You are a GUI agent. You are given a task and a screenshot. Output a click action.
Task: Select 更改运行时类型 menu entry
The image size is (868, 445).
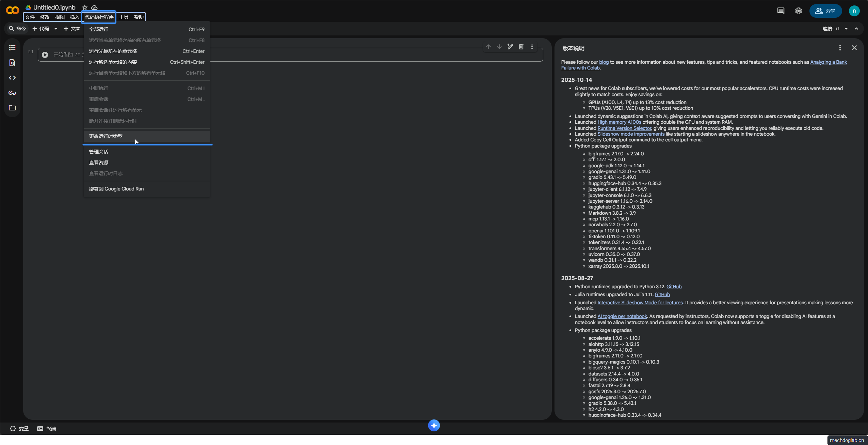(106, 136)
